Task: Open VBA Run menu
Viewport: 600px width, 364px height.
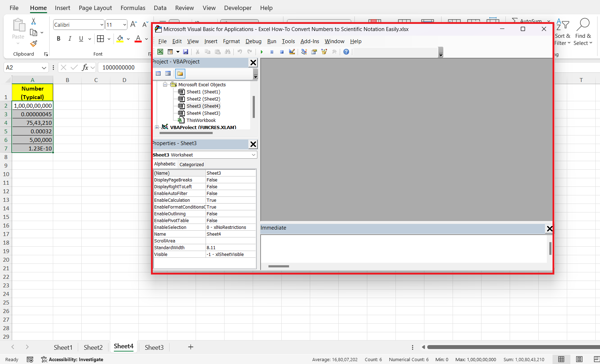Action: coord(272,41)
